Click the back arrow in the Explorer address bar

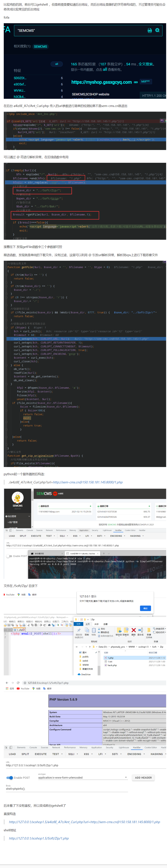[x=77, y=647]
